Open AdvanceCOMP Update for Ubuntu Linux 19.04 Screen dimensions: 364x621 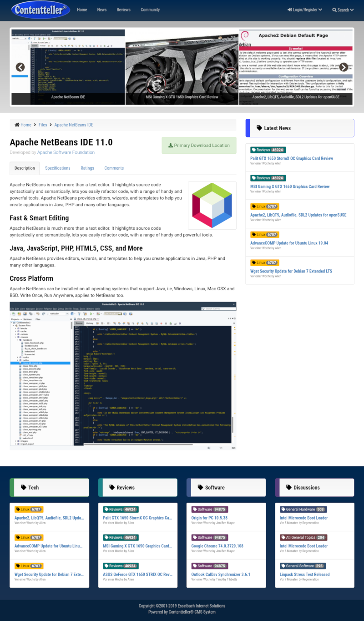[289, 243]
